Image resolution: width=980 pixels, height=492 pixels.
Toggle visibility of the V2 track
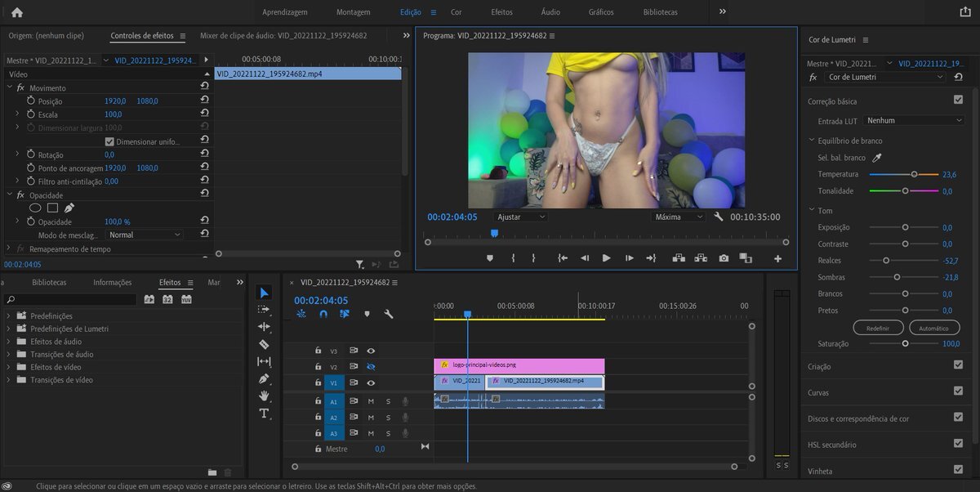tap(371, 367)
